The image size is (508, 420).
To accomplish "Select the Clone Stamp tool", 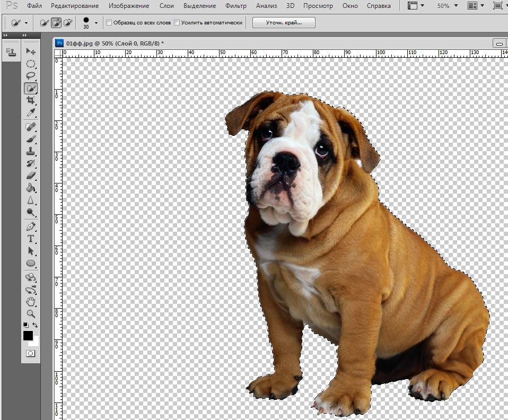I will pos(31,151).
